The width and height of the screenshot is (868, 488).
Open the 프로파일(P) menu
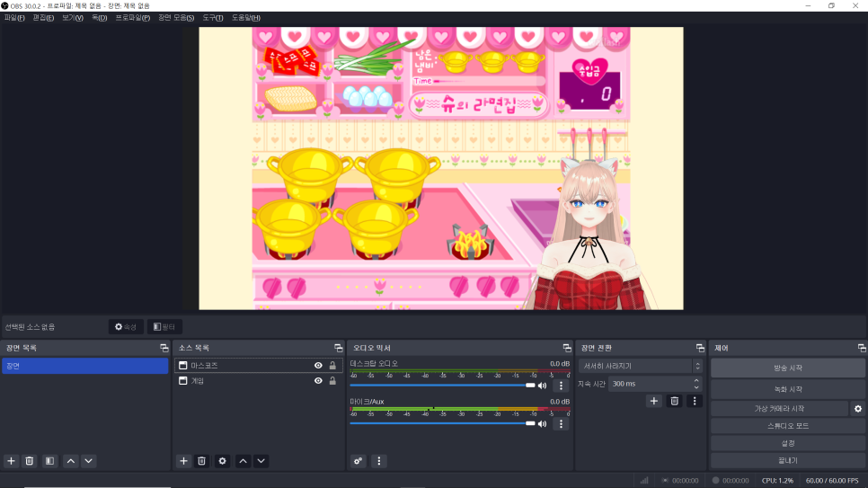133,18
